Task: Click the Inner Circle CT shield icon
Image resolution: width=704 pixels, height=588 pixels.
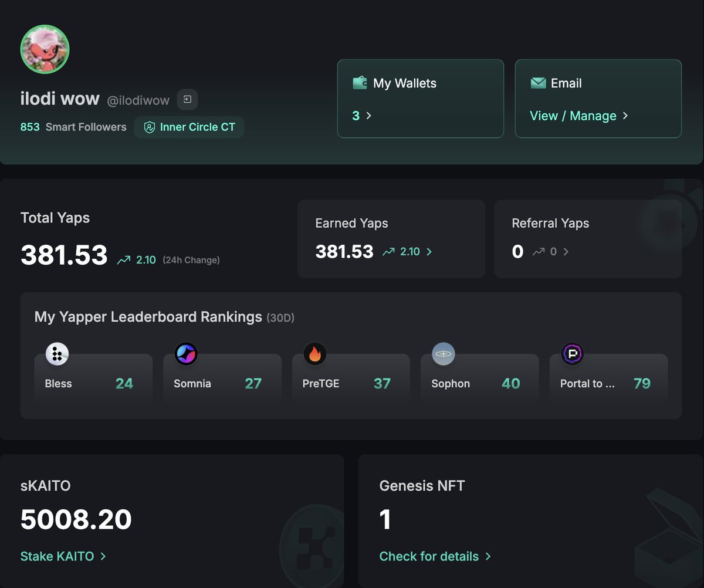Action: point(150,127)
